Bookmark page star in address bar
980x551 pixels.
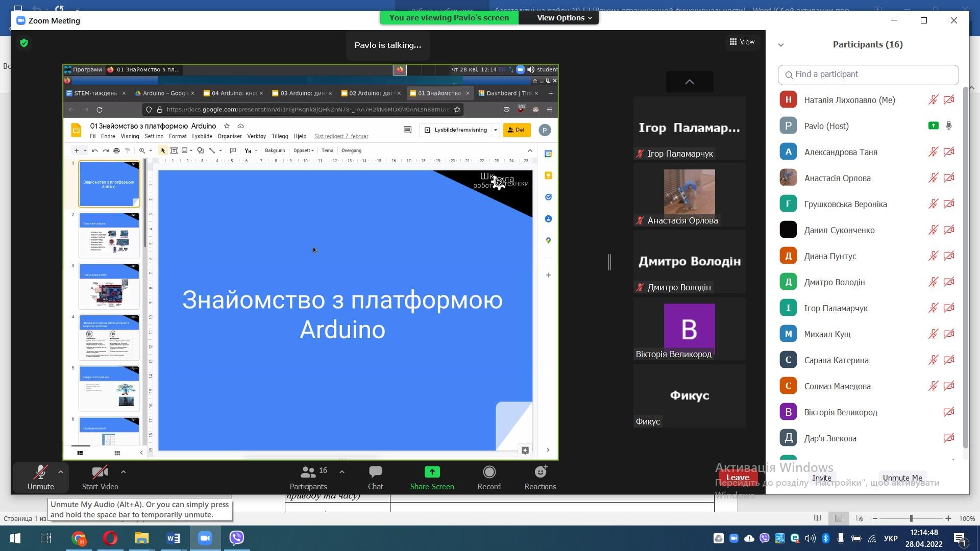click(457, 110)
